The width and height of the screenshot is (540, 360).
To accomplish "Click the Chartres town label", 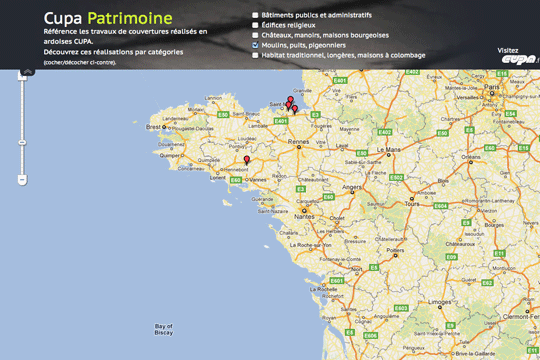I will click(450, 119).
